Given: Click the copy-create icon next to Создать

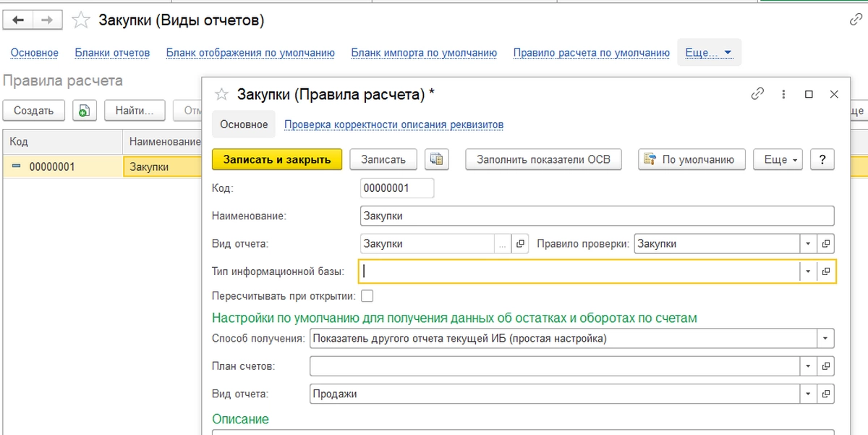Looking at the screenshot, I should [x=84, y=111].
